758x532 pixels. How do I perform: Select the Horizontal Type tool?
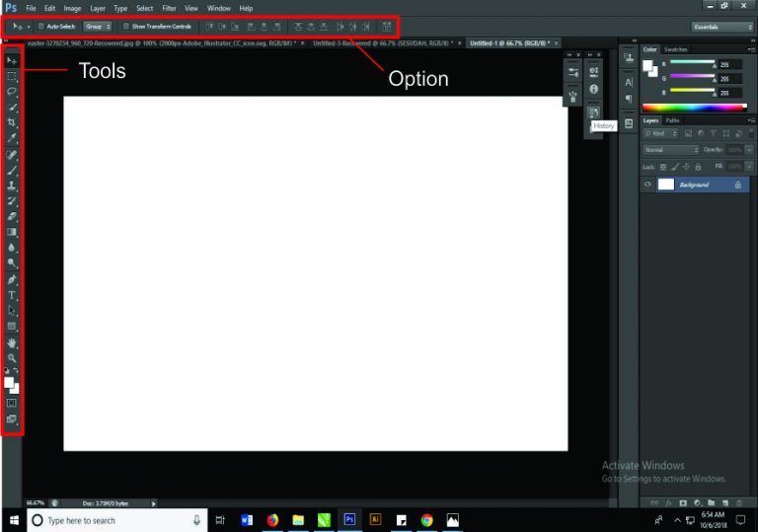(x=12, y=295)
